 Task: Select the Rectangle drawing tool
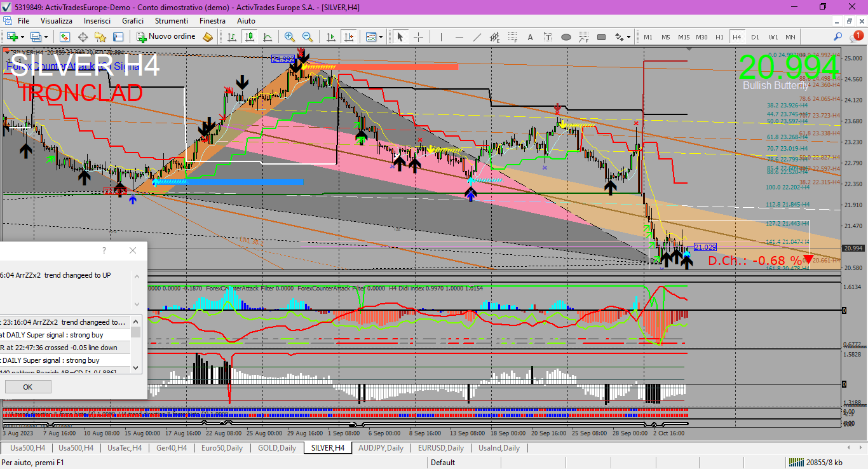point(602,37)
